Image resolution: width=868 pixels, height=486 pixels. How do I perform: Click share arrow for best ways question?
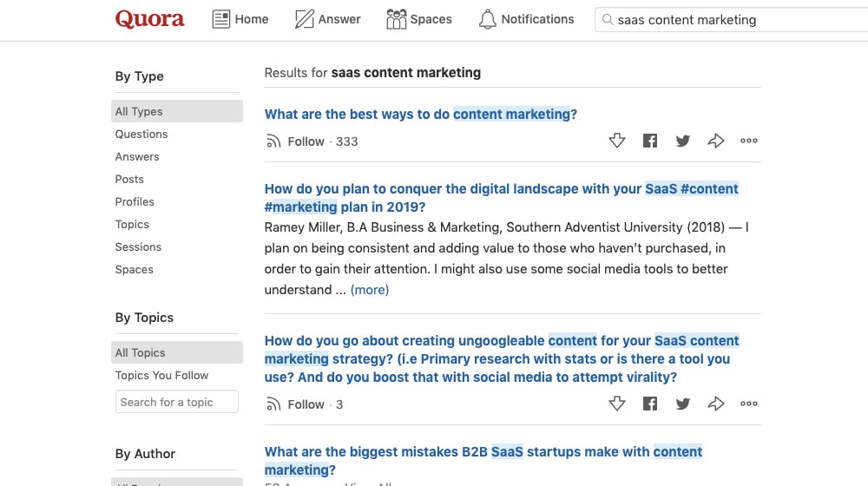point(716,141)
